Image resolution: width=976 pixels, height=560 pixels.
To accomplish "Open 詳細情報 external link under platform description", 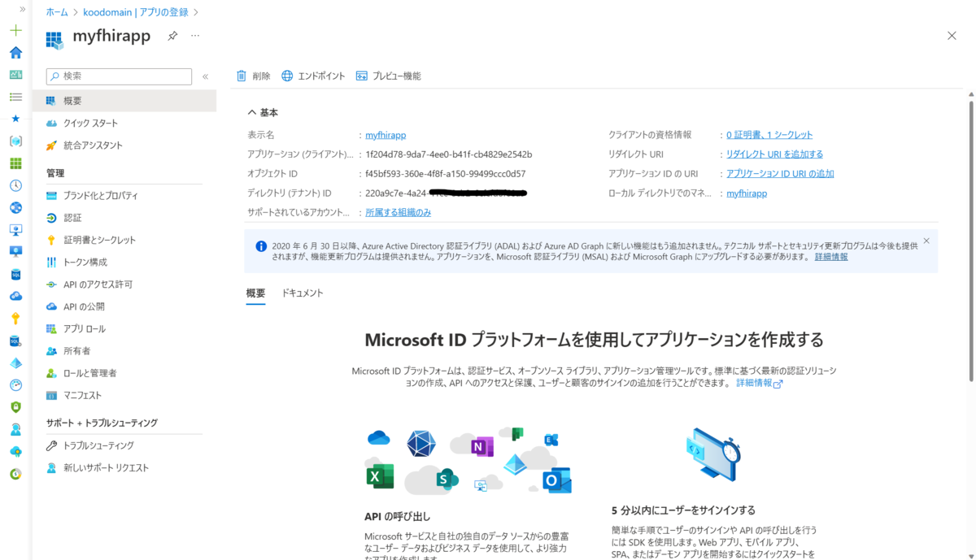I will point(759,383).
